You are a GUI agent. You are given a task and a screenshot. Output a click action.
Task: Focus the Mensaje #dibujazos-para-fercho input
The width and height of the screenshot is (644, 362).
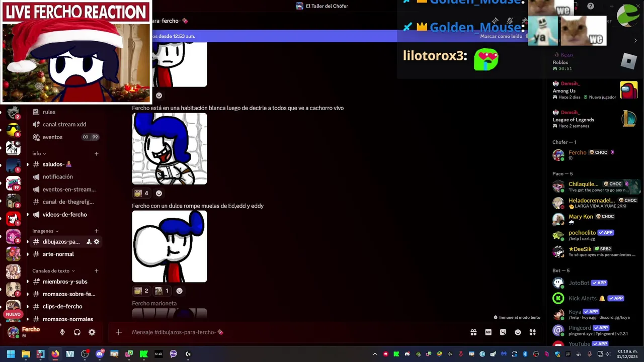tap(297, 332)
